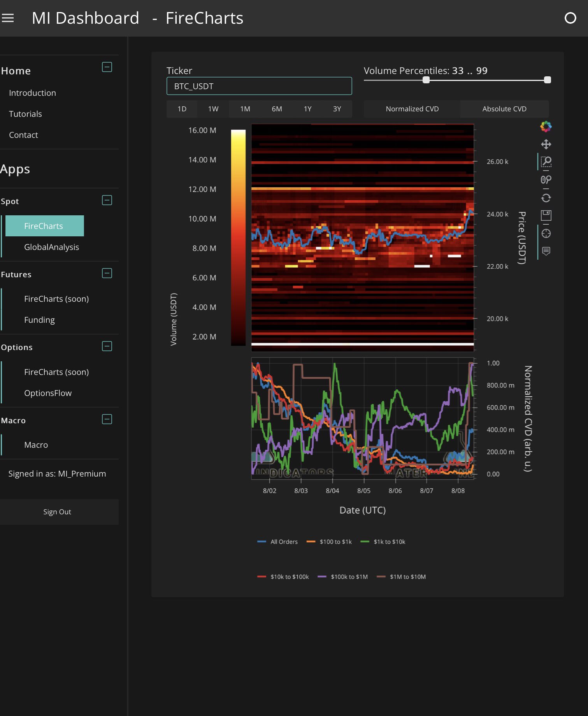
Task: Collapse the Options section
Action: point(107,346)
